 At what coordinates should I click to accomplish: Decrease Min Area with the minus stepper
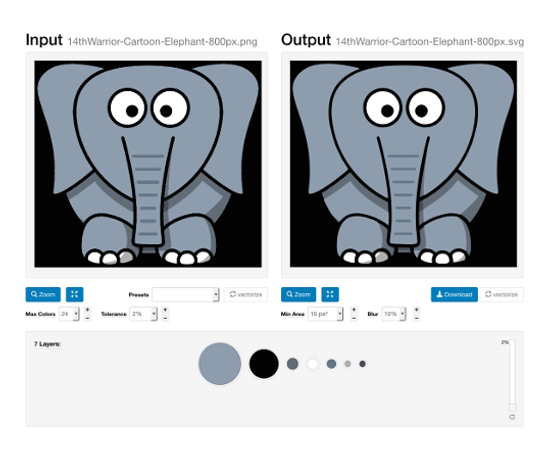(354, 318)
